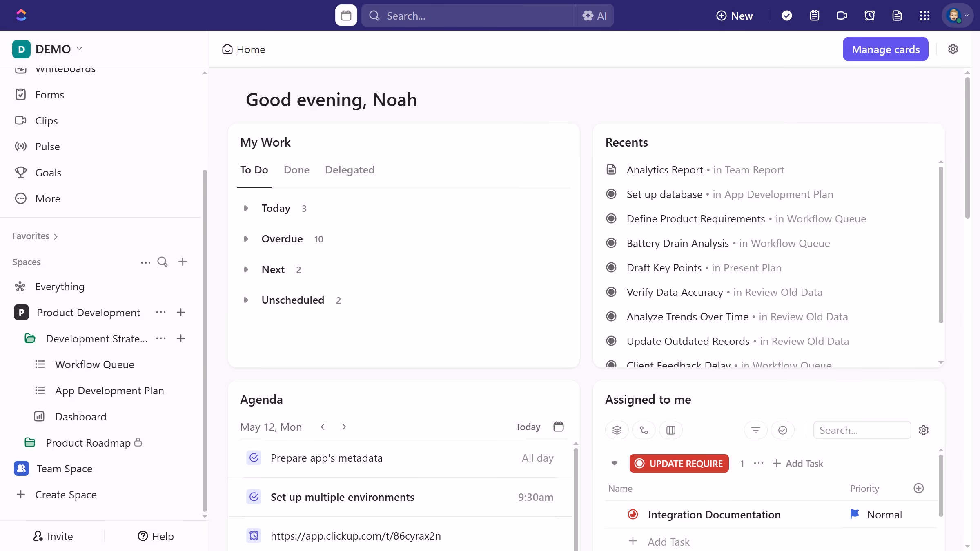Click the subtasks icon in Assigned to me
The image size is (980, 551).
pos(644,430)
